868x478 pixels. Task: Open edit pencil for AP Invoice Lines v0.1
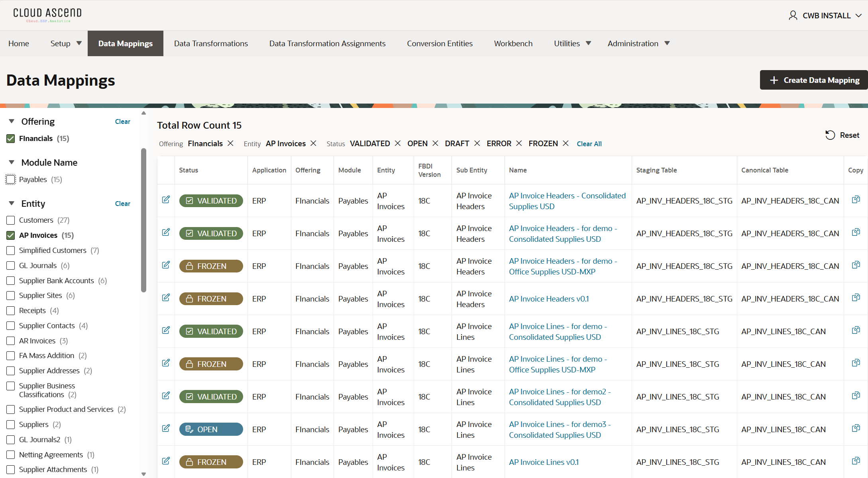pos(166,461)
